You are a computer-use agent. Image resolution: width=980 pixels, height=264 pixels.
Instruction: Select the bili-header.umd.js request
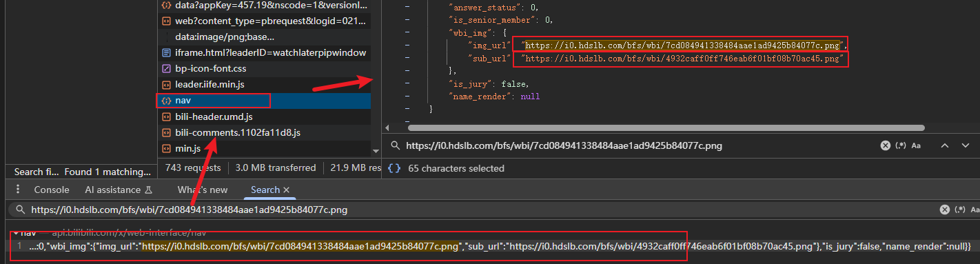264,116
